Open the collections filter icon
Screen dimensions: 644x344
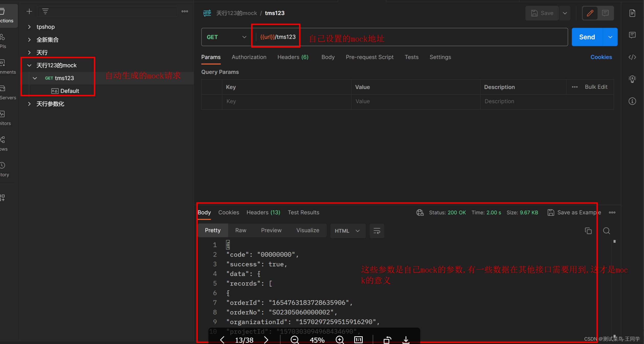click(x=45, y=11)
